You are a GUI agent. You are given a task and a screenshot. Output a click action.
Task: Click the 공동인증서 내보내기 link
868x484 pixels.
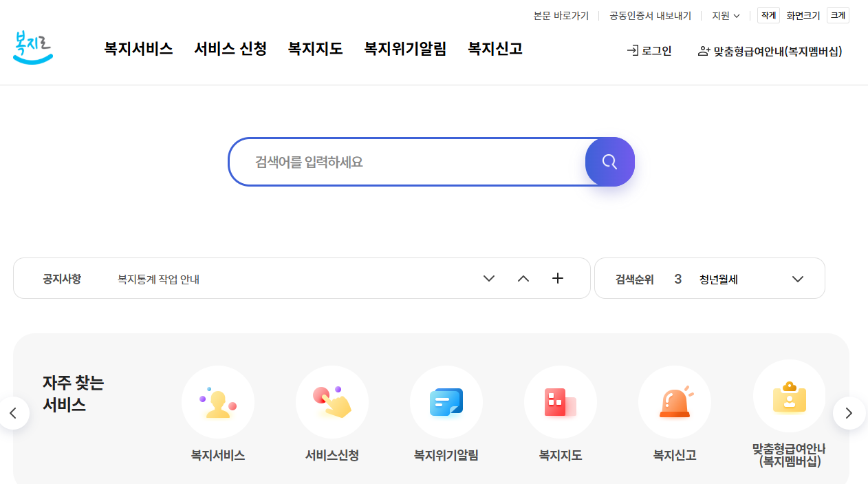pyautogui.click(x=649, y=15)
